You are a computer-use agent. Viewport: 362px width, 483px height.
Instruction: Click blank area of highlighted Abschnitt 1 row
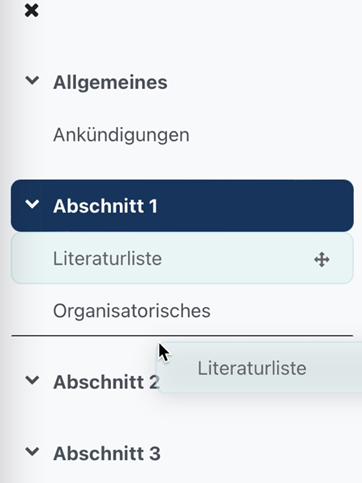253,206
